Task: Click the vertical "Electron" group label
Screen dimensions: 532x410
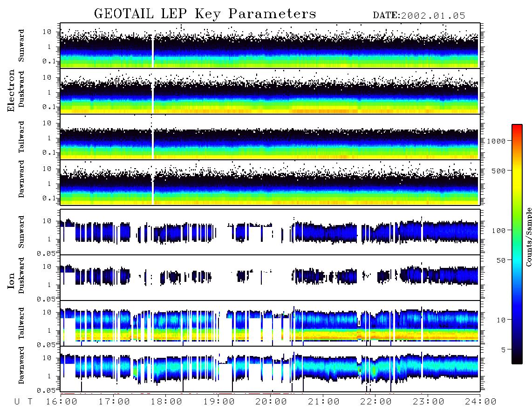Action: 11,90
